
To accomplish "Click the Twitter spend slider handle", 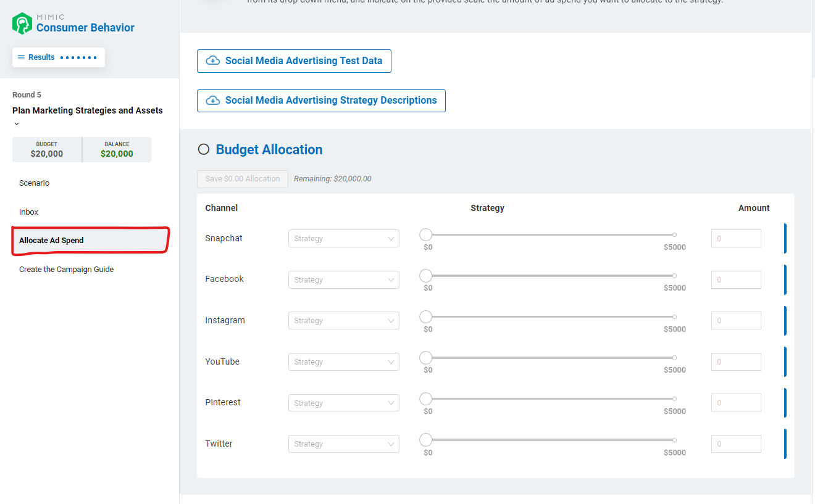I will pos(426,440).
